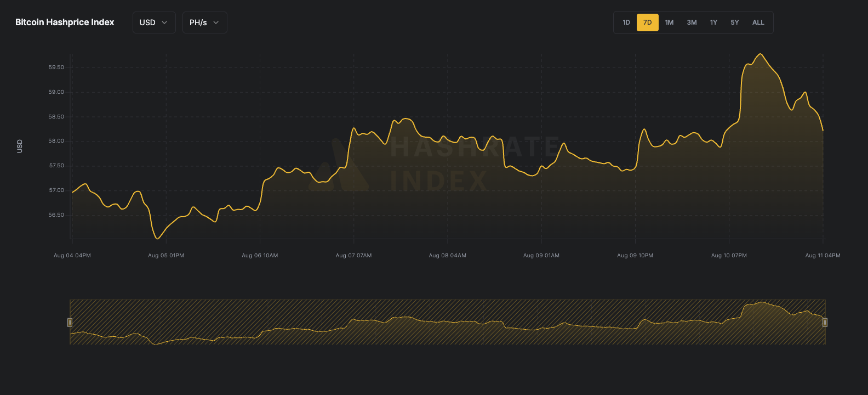This screenshot has width=868, height=395.
Task: Click the 58.50 y-axis value
Action: pos(56,117)
